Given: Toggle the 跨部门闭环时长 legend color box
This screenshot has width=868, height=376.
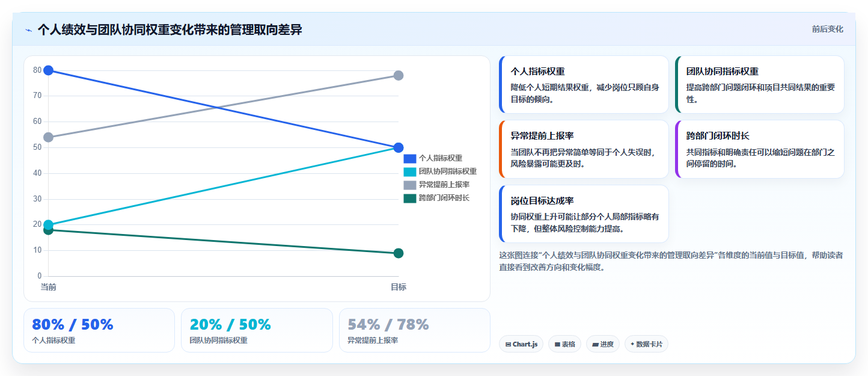Looking at the screenshot, I should [409, 198].
